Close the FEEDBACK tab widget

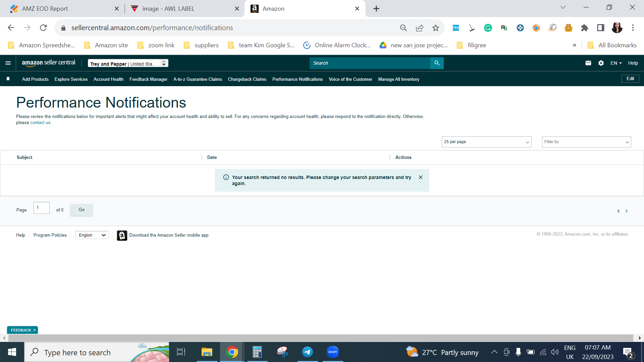coord(34,330)
